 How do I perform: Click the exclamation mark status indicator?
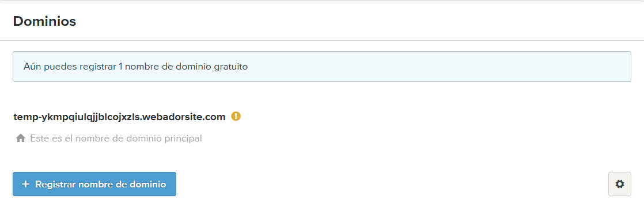(x=236, y=116)
